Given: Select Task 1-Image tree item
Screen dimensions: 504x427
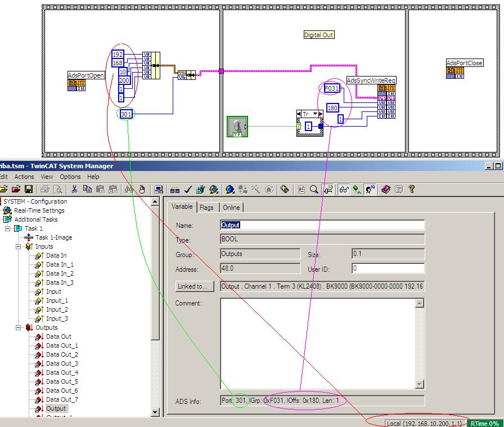Looking at the screenshot, I should (x=53, y=237).
